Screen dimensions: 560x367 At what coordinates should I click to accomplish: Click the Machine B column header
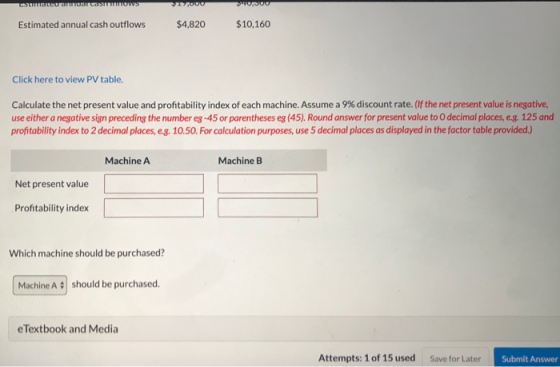[240, 161]
